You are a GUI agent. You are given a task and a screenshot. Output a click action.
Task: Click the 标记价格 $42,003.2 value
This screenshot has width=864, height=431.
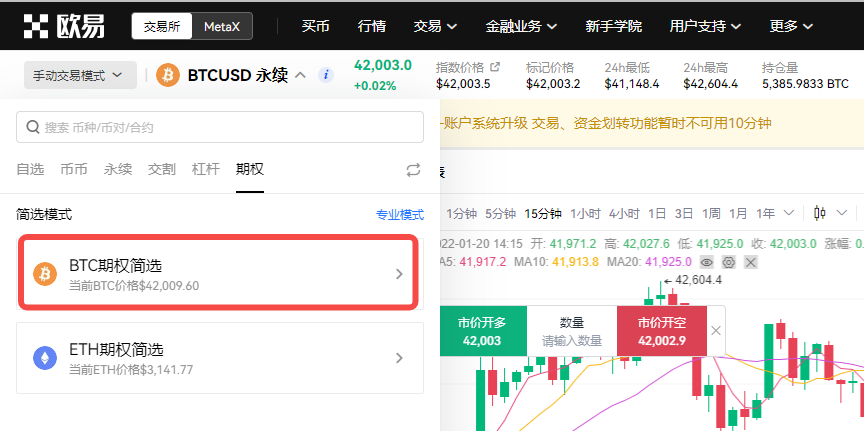point(553,84)
